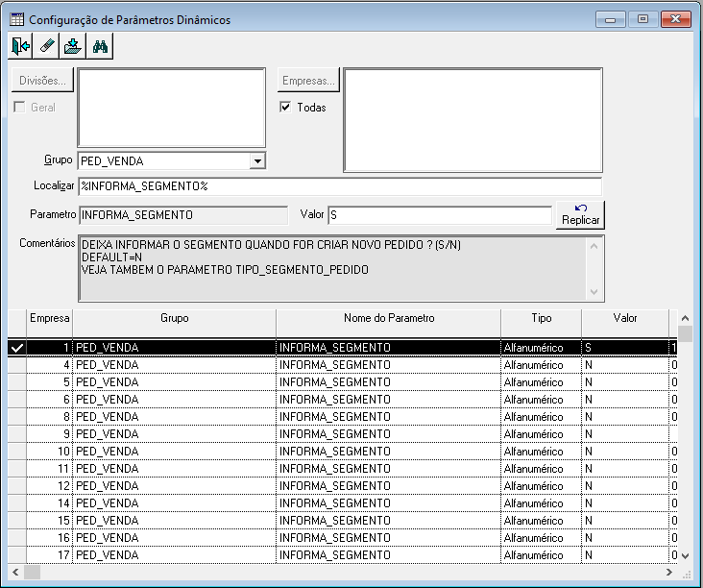The image size is (703, 588).
Task: Maximize the Configuração de Parâmetros window
Action: click(x=642, y=19)
